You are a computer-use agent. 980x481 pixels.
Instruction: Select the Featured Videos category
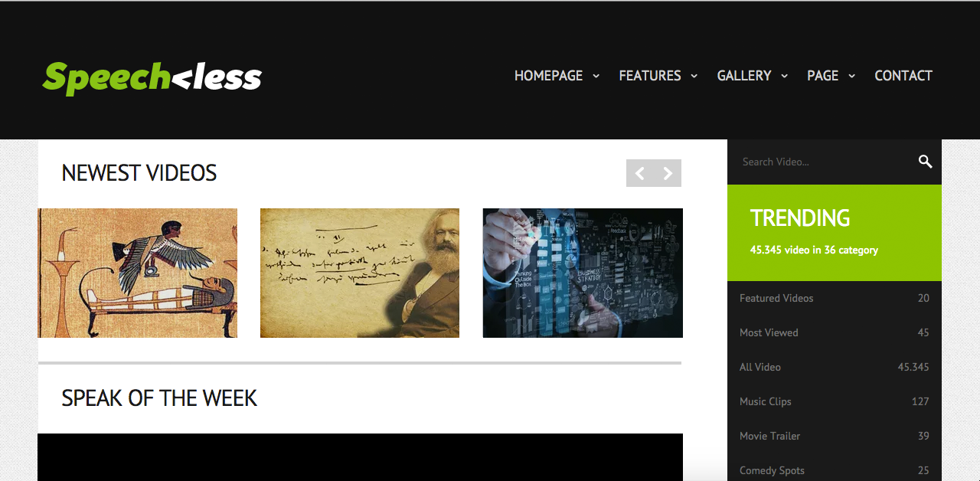835,298
